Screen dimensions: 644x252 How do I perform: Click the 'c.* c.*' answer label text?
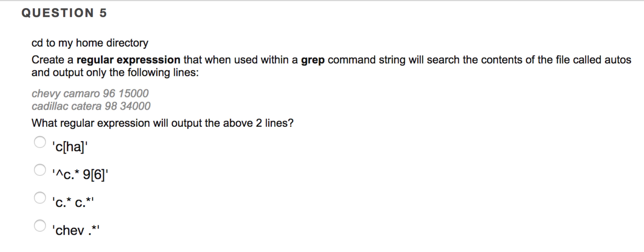pyautogui.click(x=73, y=202)
